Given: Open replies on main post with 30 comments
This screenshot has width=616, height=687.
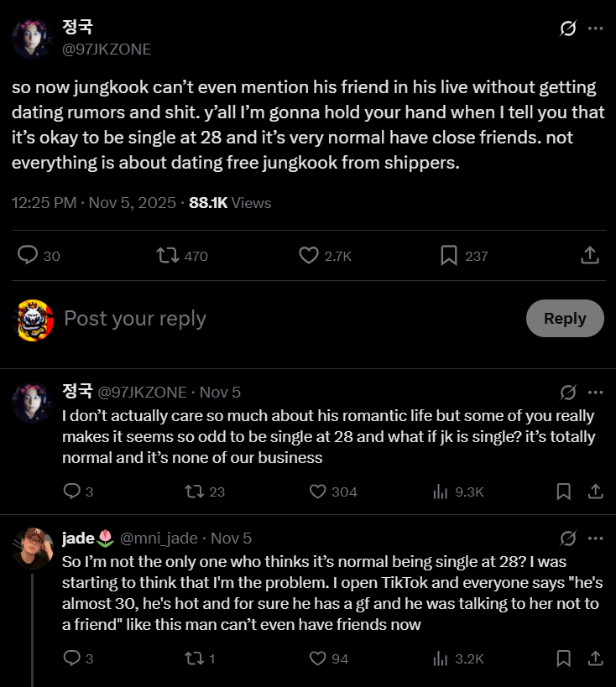Looking at the screenshot, I should coord(29,255).
